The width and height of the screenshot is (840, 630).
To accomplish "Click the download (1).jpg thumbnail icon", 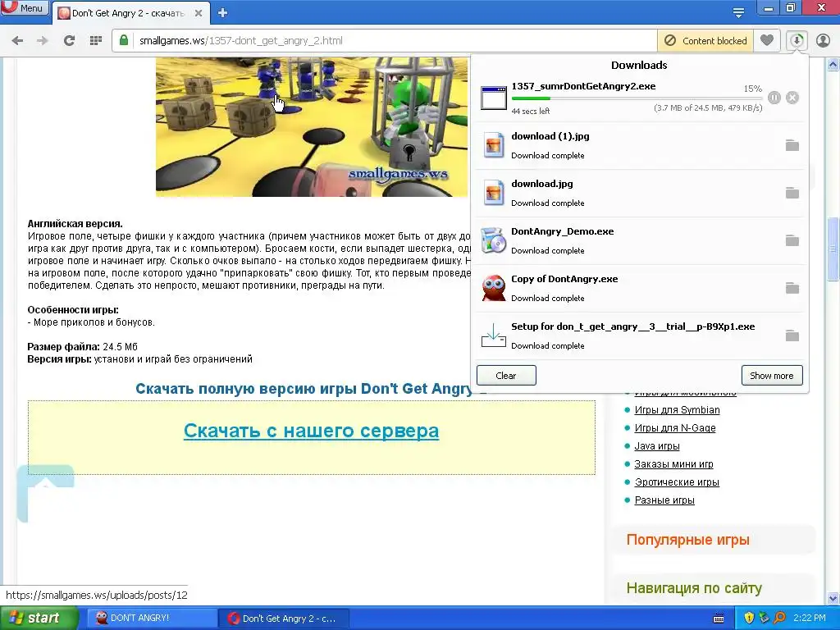I will tap(493, 145).
